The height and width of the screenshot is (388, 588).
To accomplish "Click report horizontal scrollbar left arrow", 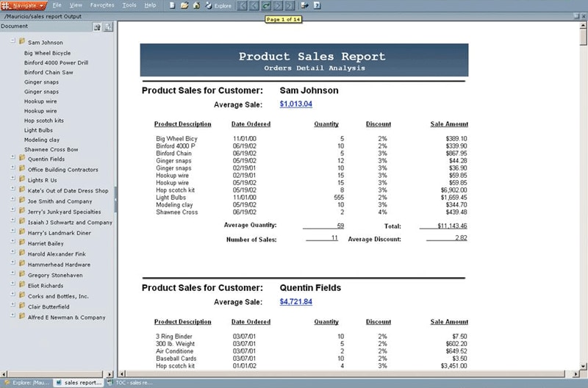I will (122, 374).
